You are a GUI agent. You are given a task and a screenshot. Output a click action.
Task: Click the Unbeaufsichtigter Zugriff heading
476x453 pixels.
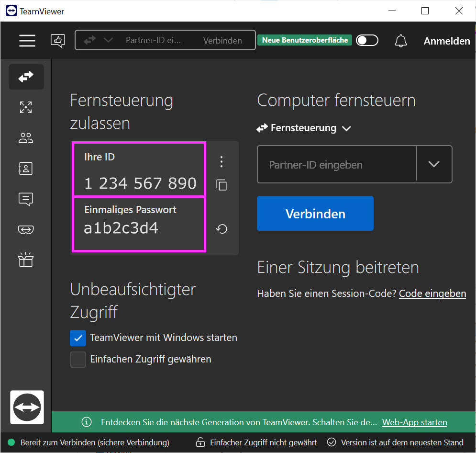[133, 300]
